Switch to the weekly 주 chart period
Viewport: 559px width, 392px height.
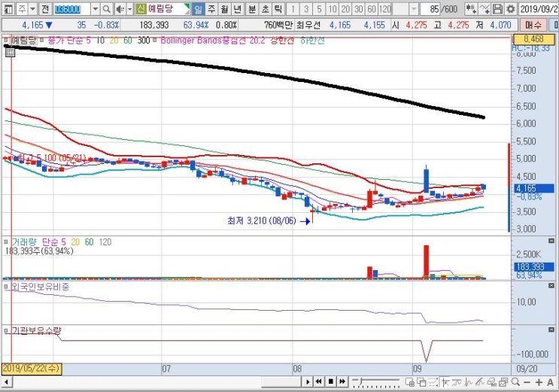211,9
